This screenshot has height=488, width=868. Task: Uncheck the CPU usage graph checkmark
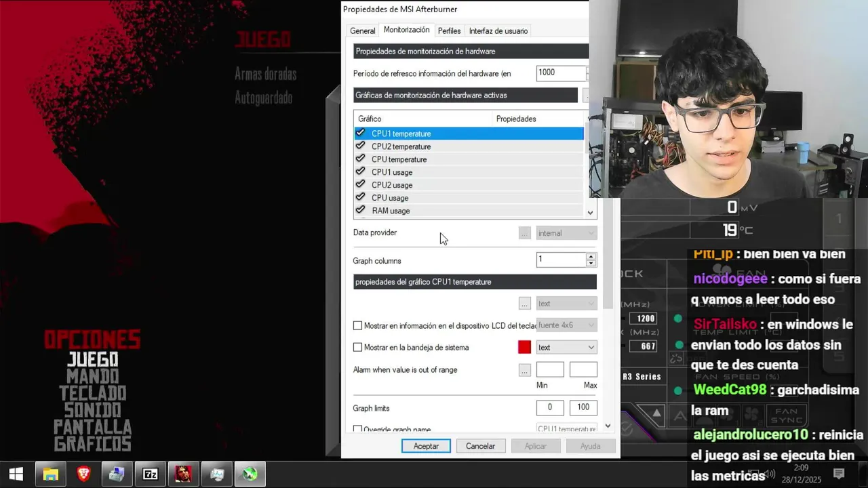pos(360,197)
